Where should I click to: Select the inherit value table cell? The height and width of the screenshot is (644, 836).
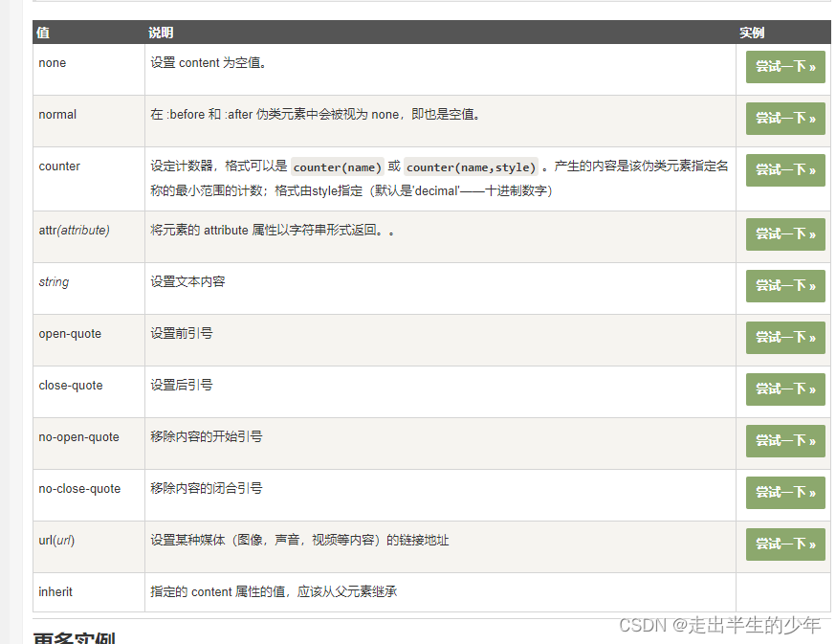tap(55, 591)
